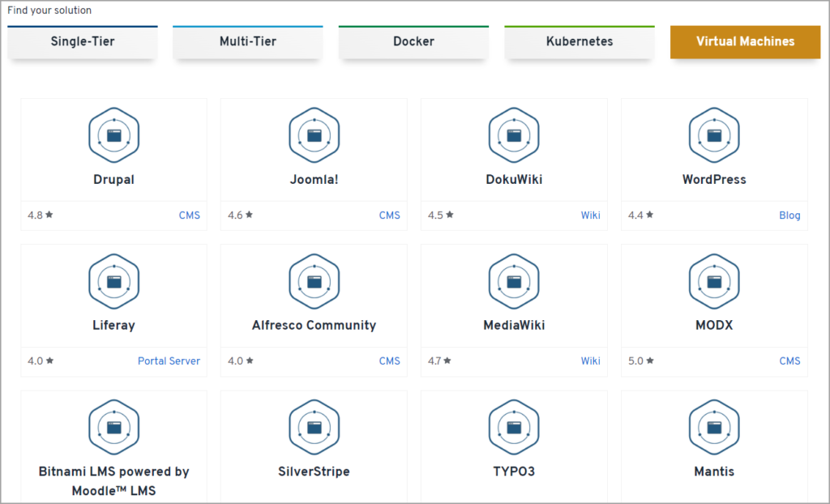Open the Portal Server link under Liferay
Screen dimensions: 830x504
pos(169,361)
